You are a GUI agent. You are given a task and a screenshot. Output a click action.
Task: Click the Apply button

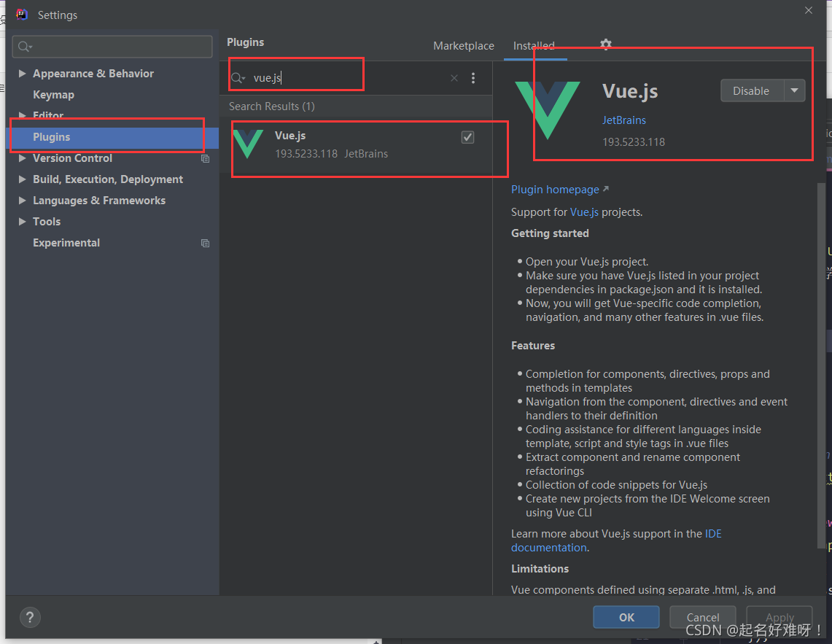click(779, 617)
